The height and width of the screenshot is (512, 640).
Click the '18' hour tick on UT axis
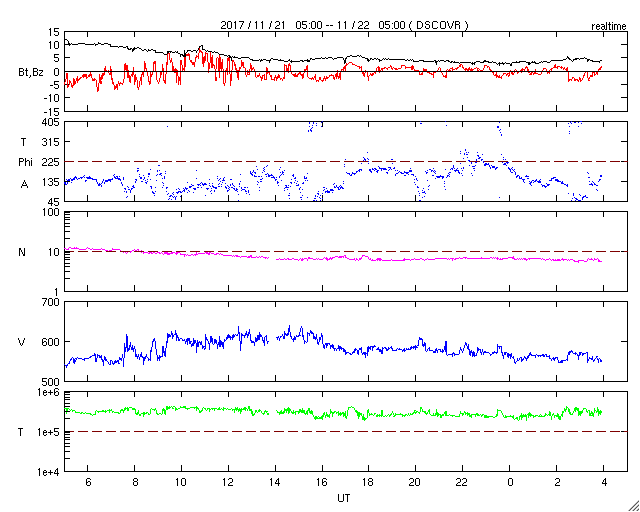pyautogui.click(x=369, y=482)
